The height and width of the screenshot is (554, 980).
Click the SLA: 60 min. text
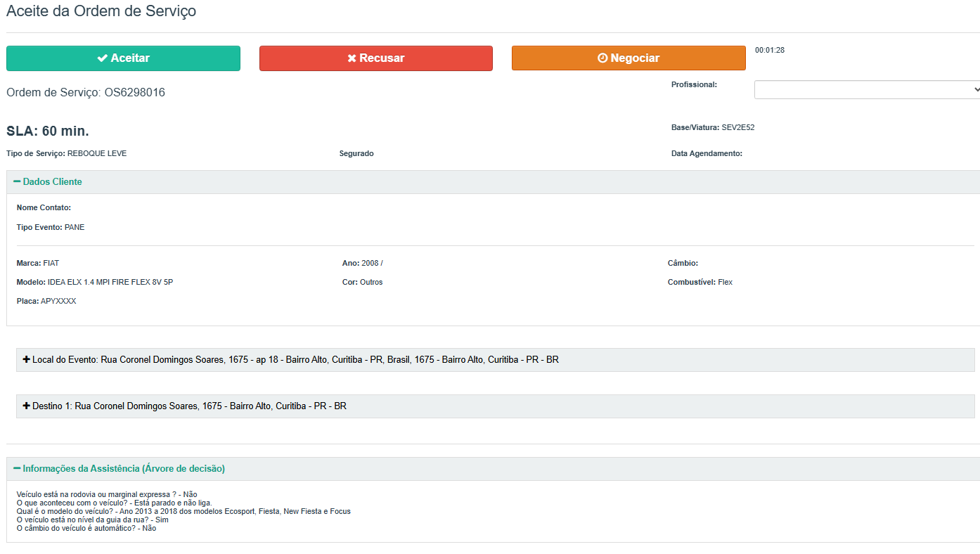click(x=48, y=131)
